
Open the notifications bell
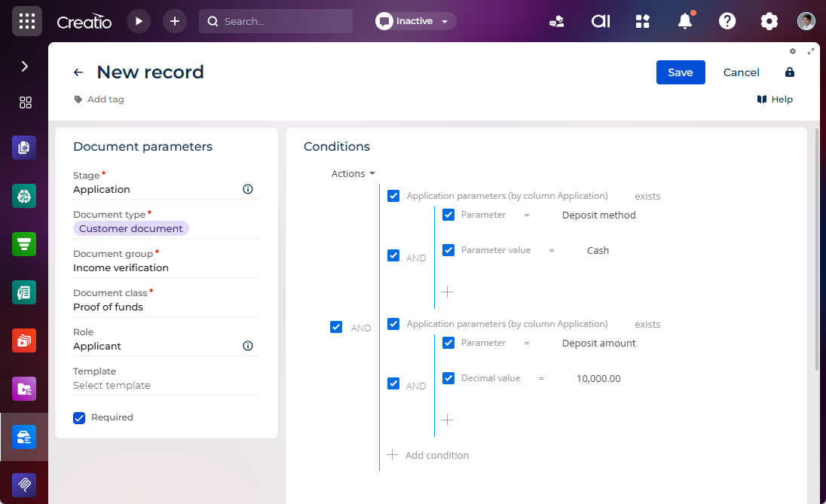(x=685, y=21)
